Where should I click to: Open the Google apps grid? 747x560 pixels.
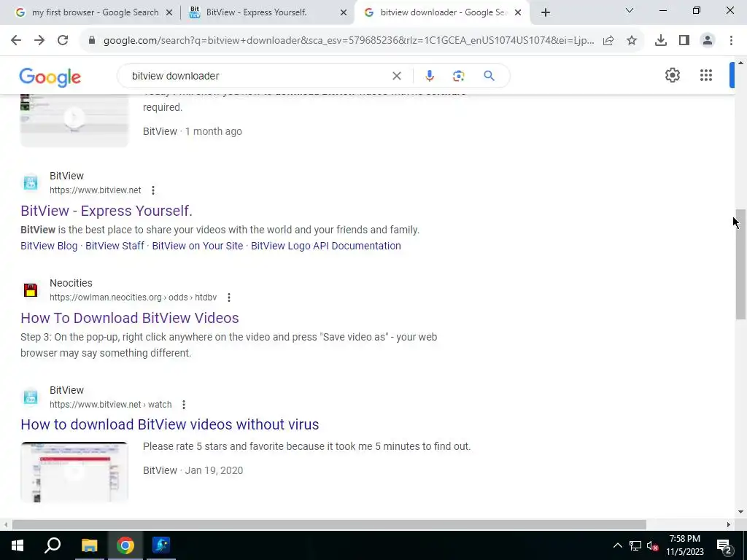click(706, 75)
